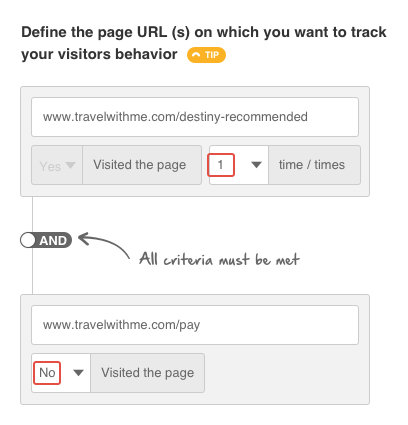Click the All criteria must be met note
Screen dimensions: 408x425
click(x=219, y=259)
